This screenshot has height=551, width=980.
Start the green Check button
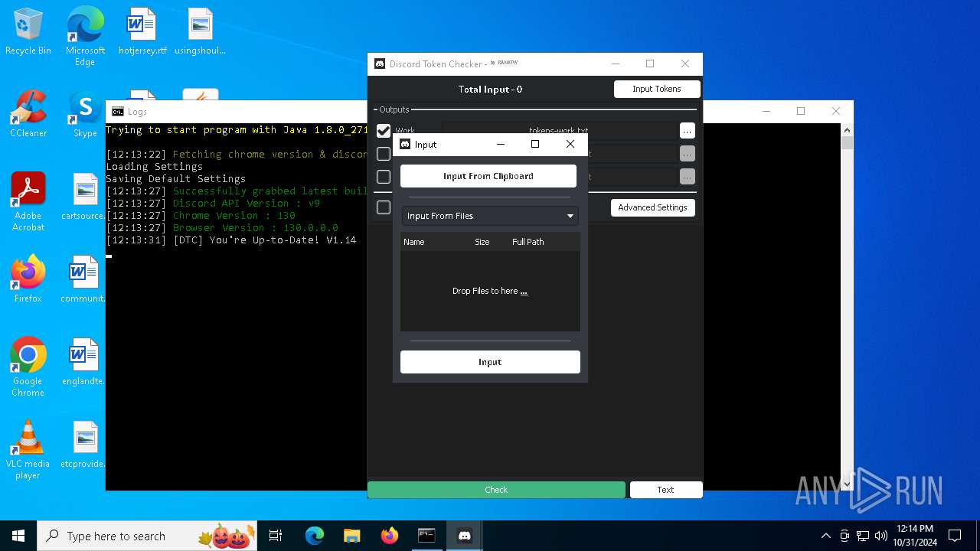pyautogui.click(x=496, y=490)
